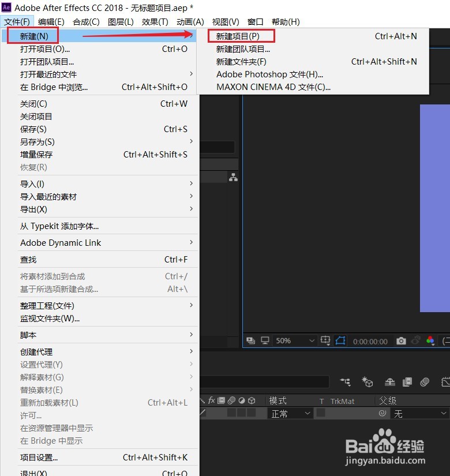Open the 效果(T) menu
Screen dimensions: 450x476
click(155, 22)
